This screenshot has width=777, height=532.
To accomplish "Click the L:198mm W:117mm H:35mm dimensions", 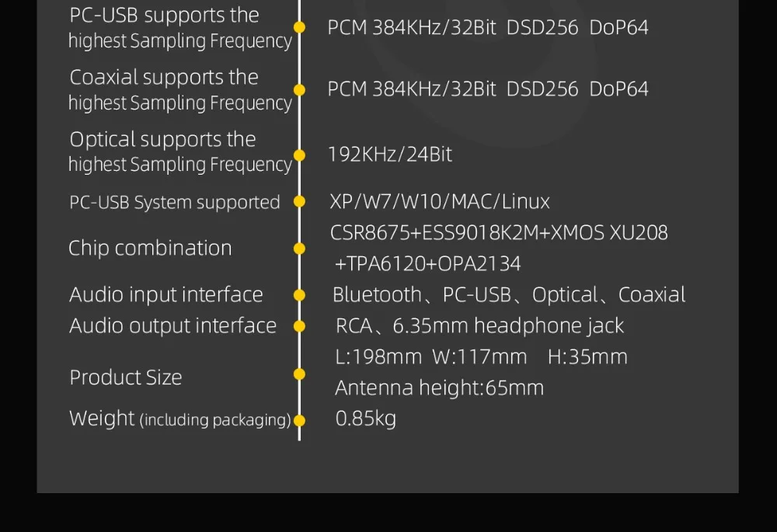I will tap(481, 356).
